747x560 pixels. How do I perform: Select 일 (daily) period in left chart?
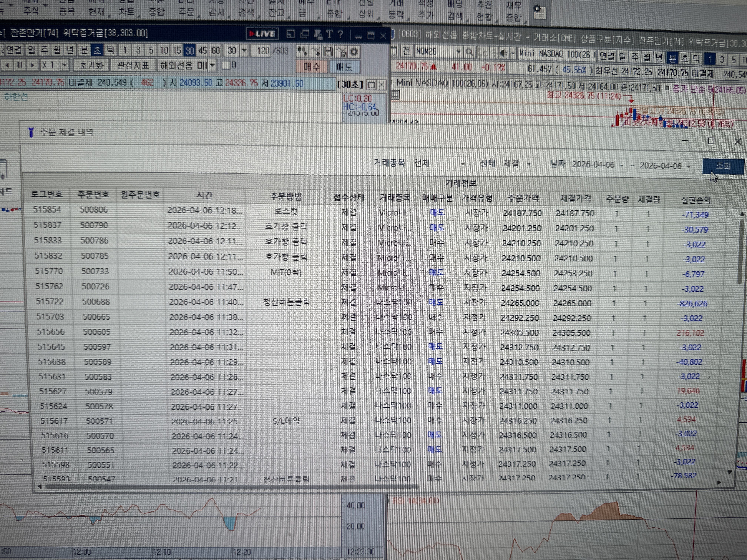(31, 50)
